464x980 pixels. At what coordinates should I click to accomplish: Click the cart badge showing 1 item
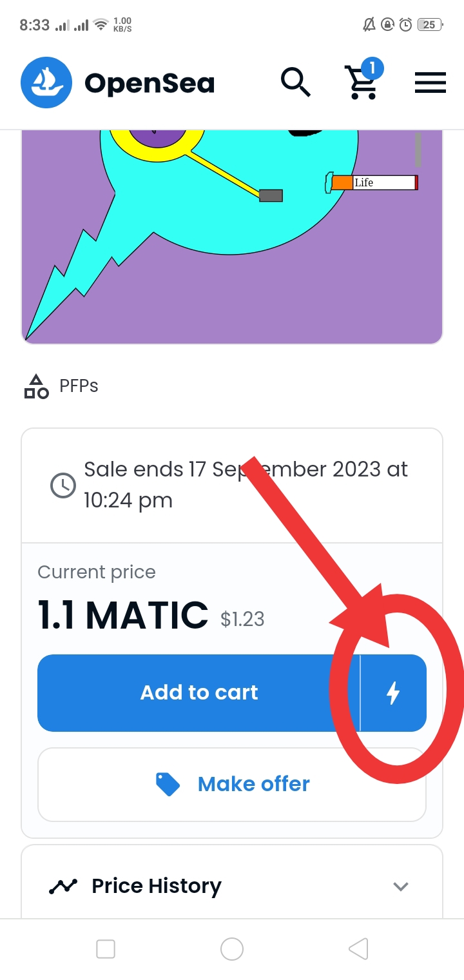372,68
